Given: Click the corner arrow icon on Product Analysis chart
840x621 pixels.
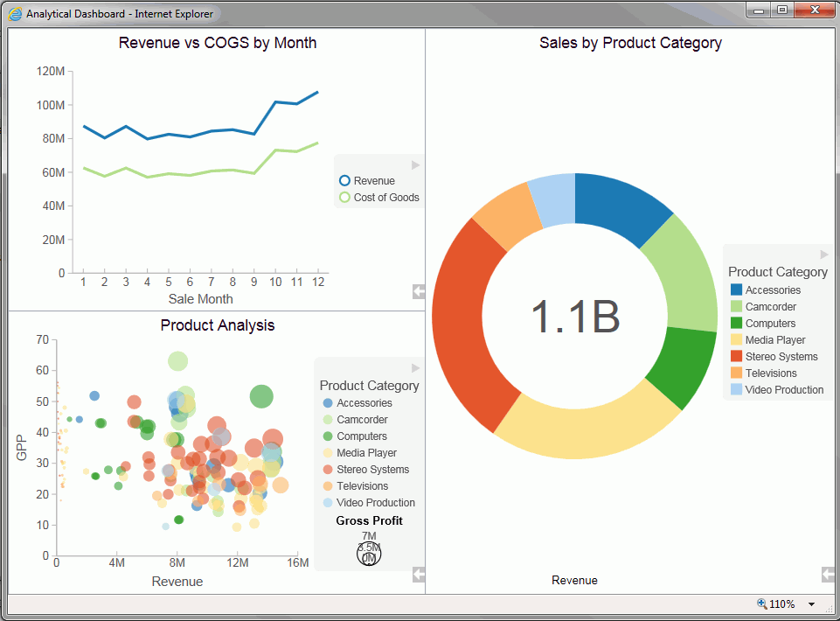Looking at the screenshot, I should 418,575.
